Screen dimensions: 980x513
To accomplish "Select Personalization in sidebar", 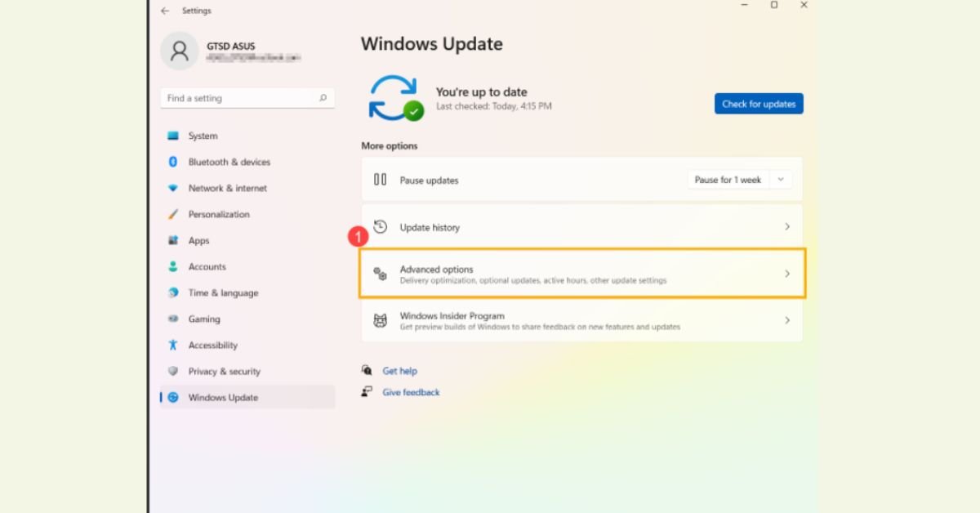I will tap(247, 214).
